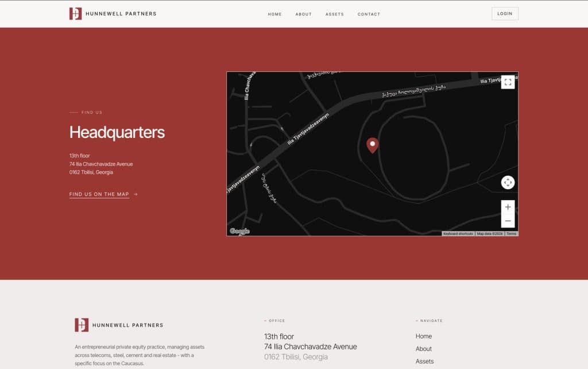The width and height of the screenshot is (588, 369).
Task: Click the Login button
Action: pyautogui.click(x=505, y=14)
